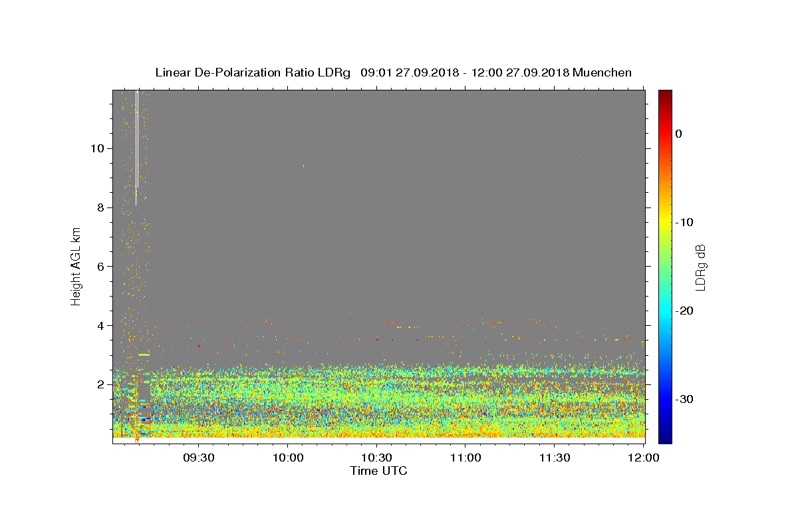Click the 12:00 time tick label

coord(643,458)
